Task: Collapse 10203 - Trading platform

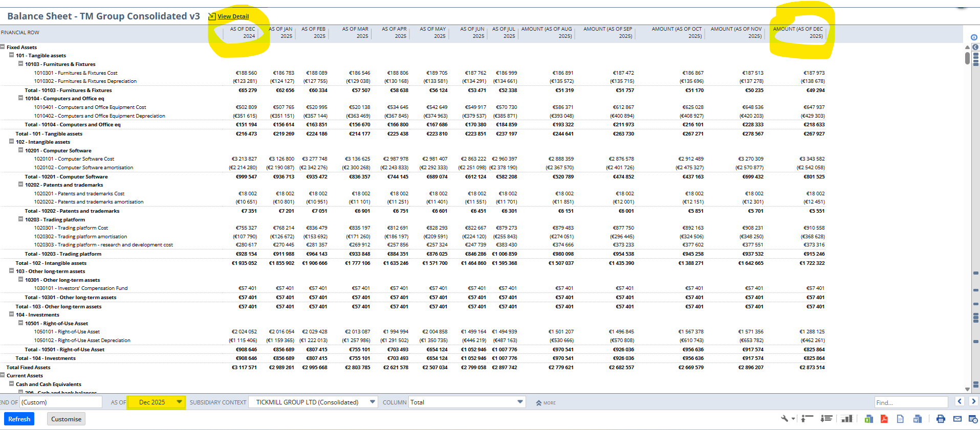Action: tap(20, 219)
